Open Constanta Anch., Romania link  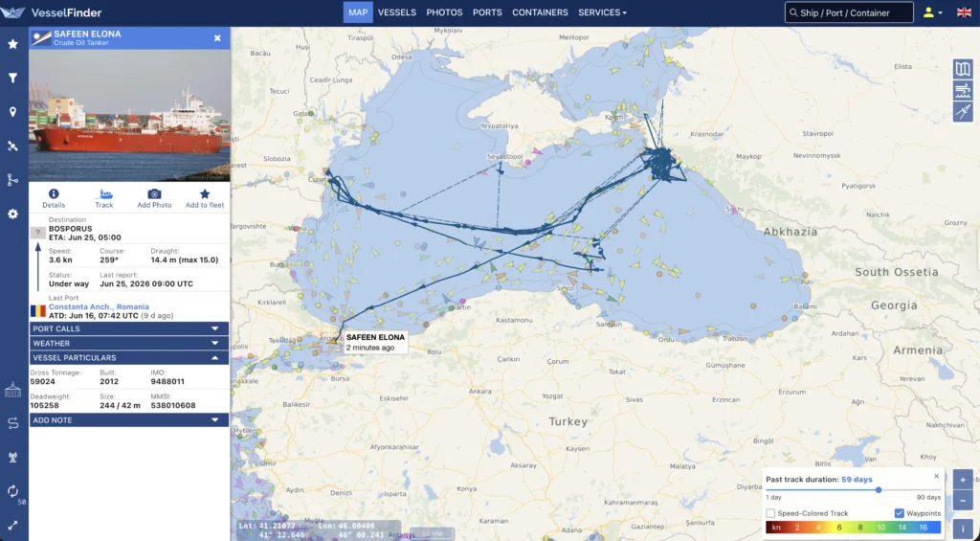point(99,307)
